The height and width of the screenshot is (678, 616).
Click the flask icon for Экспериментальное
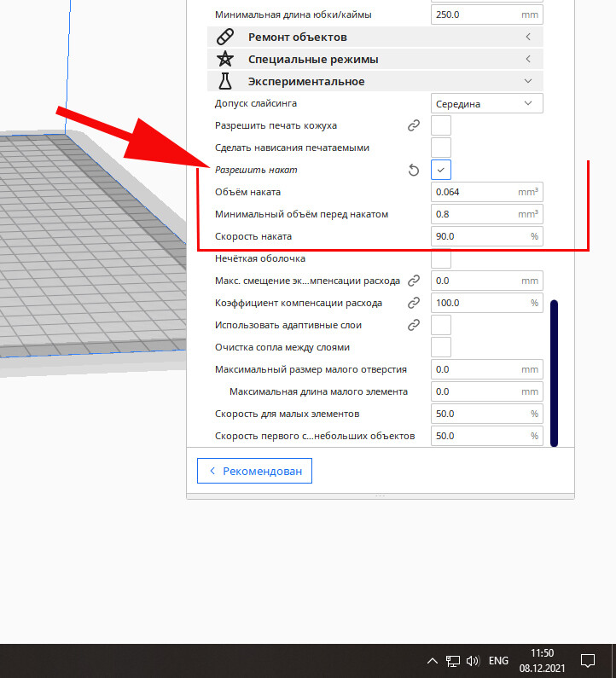tap(225, 81)
